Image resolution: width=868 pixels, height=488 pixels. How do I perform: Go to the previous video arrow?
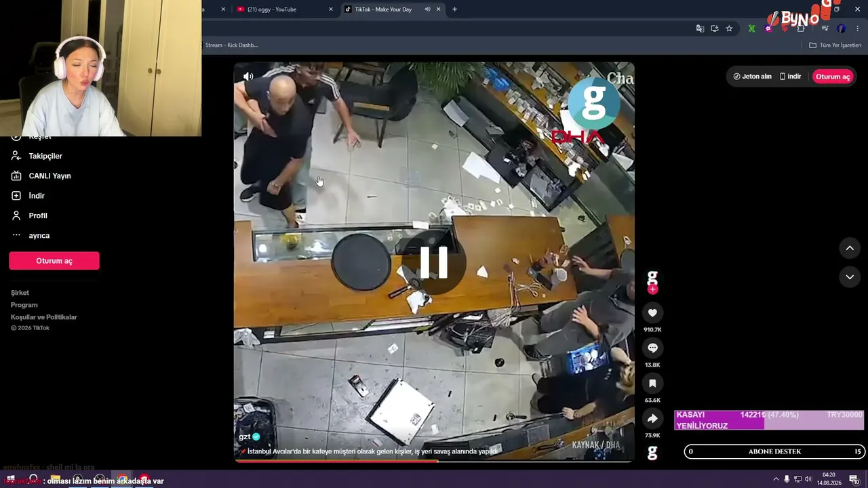coord(850,248)
